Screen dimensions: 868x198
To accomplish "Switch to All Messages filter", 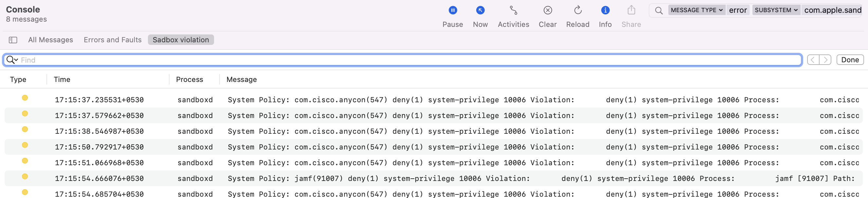I will coord(50,40).
